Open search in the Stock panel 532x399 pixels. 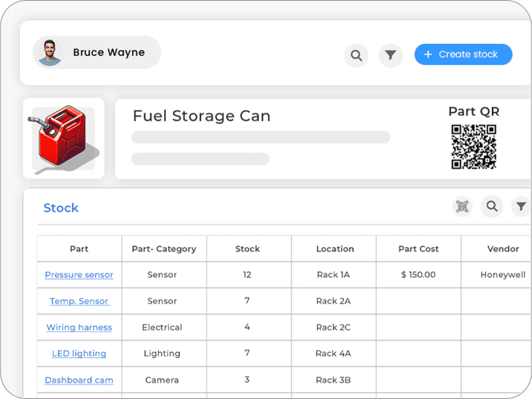point(491,206)
